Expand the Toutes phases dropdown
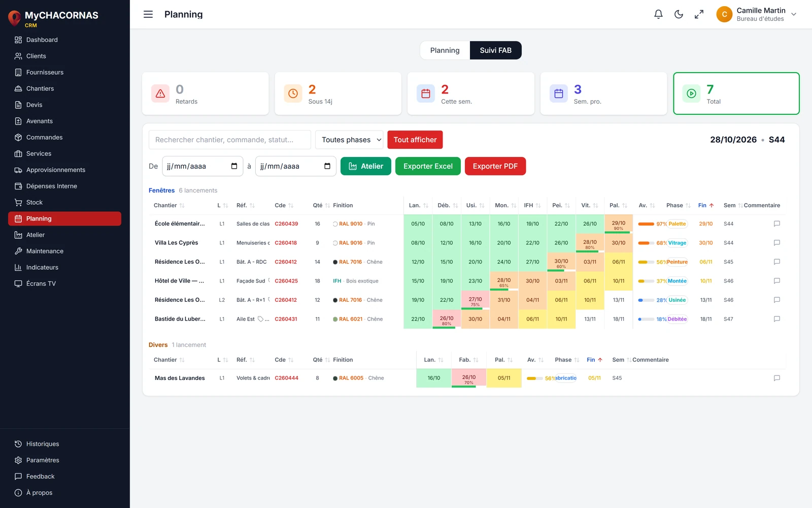Image resolution: width=812 pixels, height=508 pixels. click(x=349, y=140)
